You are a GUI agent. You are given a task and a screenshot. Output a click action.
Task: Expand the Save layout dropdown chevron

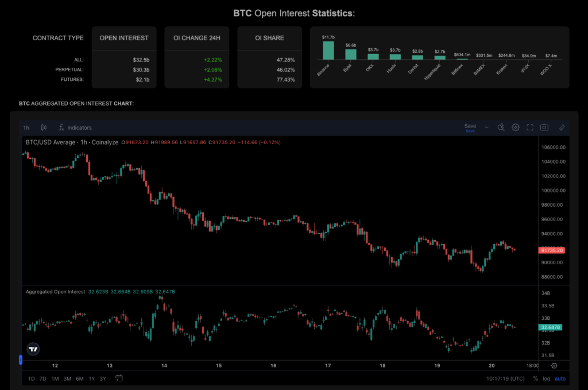(x=486, y=127)
